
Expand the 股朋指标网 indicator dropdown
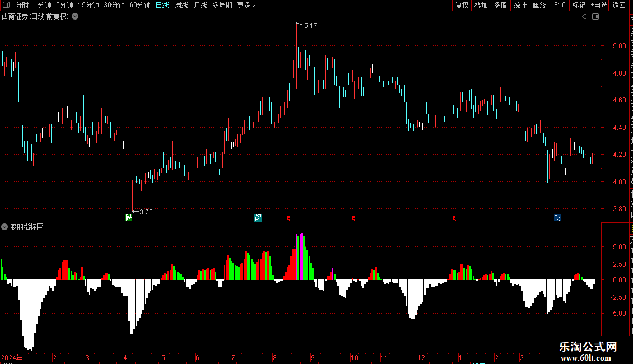coord(4,227)
